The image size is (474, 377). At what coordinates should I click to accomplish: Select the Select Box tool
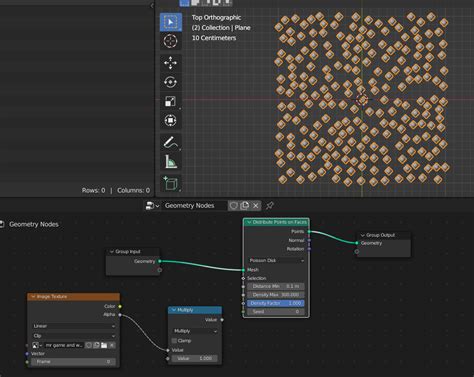point(171,22)
